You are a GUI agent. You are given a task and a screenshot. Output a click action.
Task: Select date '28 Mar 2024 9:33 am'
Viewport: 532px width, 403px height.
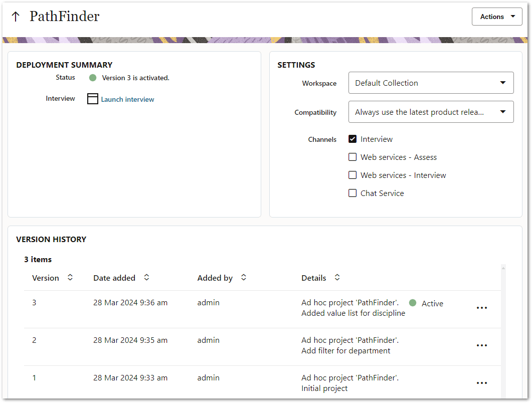130,378
